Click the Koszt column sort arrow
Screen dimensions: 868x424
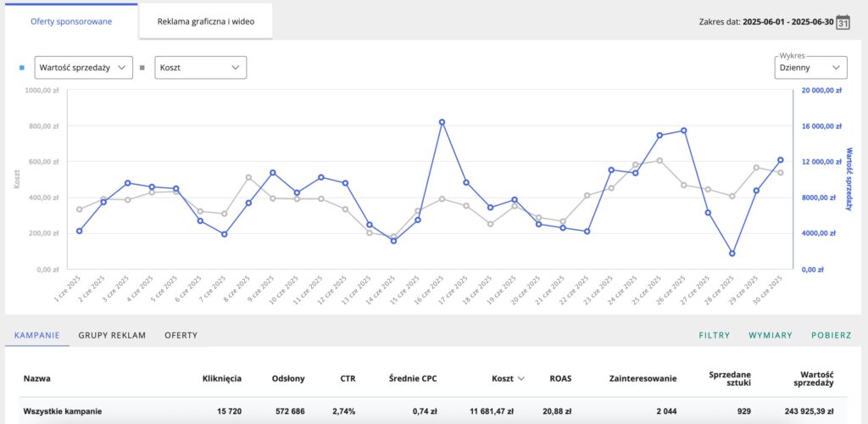pyautogui.click(x=521, y=378)
